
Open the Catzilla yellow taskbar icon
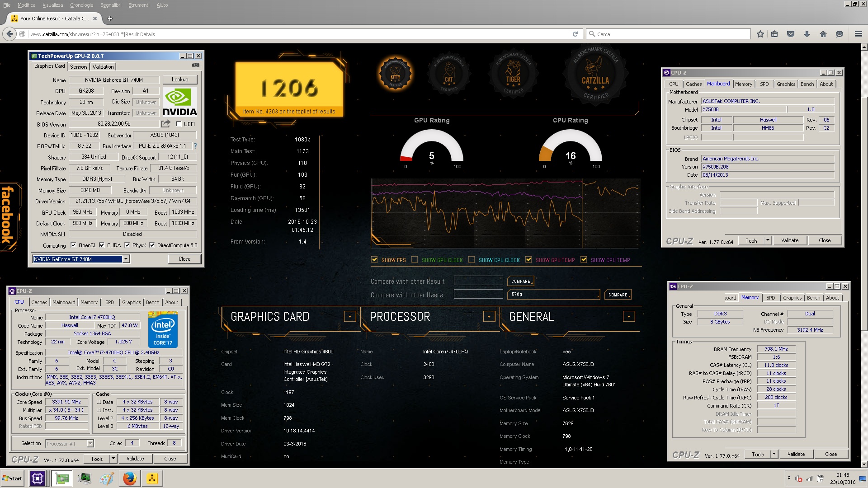152,479
